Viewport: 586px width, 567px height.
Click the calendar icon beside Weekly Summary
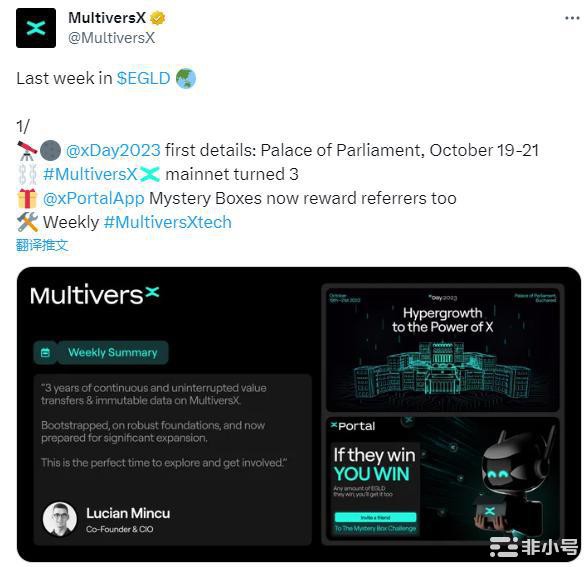coord(45,352)
